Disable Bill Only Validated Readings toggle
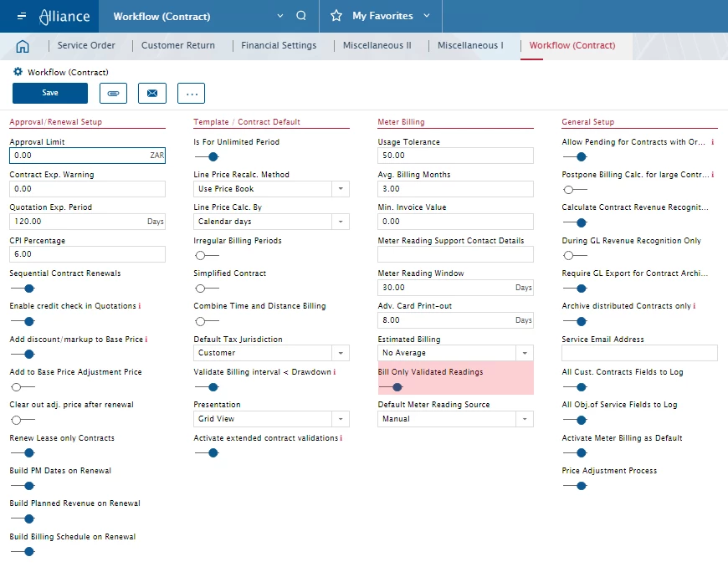 (x=392, y=386)
